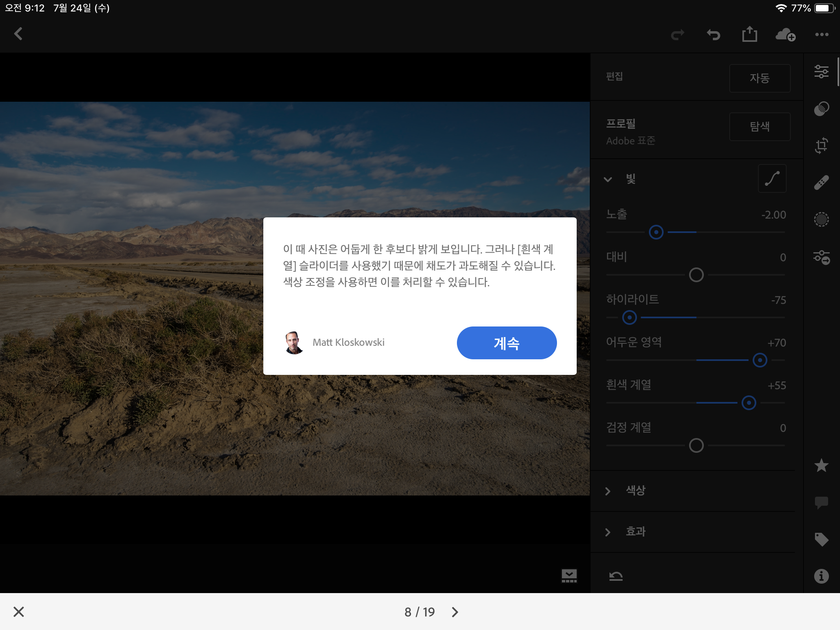Open the Masking radial selection tool
Image resolution: width=840 pixels, height=630 pixels.
click(821, 219)
